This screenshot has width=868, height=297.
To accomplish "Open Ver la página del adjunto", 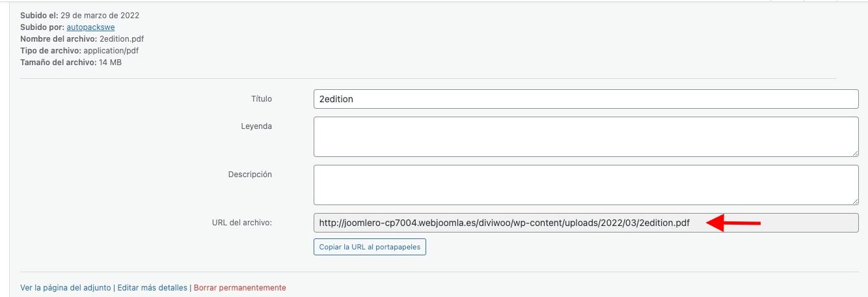I will tap(66, 287).
